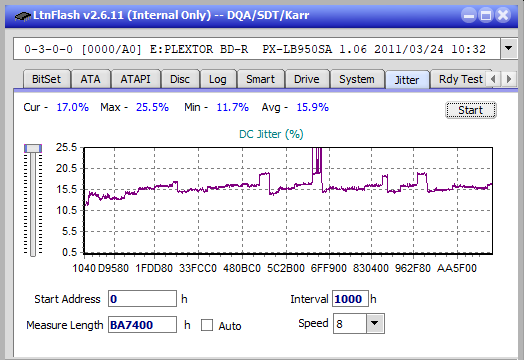Open the Disc tab
This screenshot has height=360, width=524.
click(x=180, y=79)
